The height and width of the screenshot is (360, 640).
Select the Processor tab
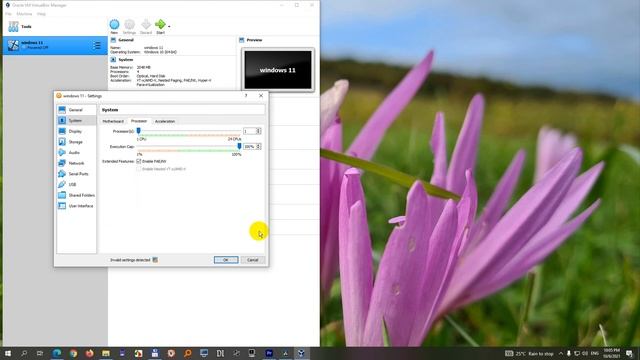click(x=139, y=121)
